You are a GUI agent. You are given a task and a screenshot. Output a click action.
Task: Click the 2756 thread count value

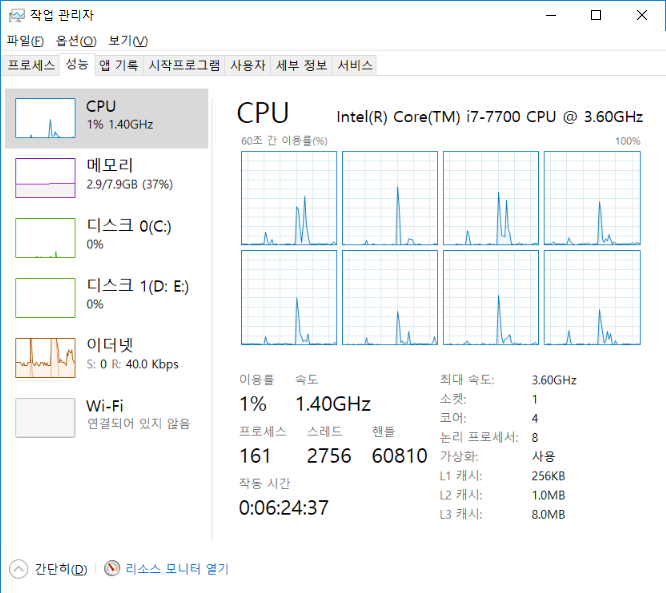point(329,456)
